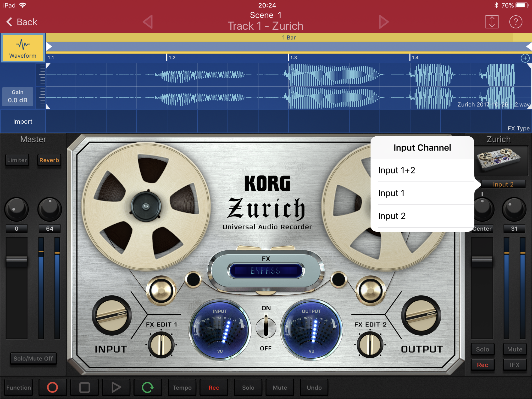Open the IFX button on Zurich track

point(515,365)
